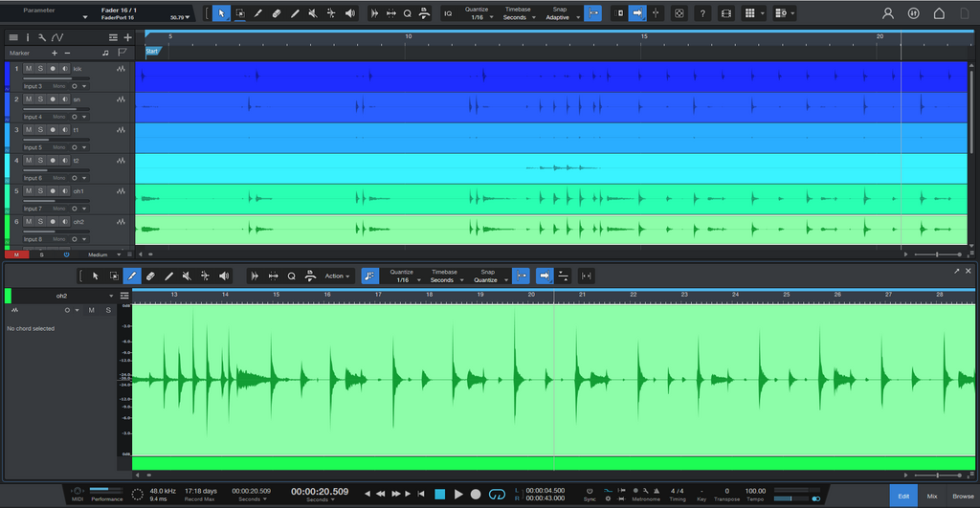
Task: Record-arm the f1 track
Action: tap(53, 130)
